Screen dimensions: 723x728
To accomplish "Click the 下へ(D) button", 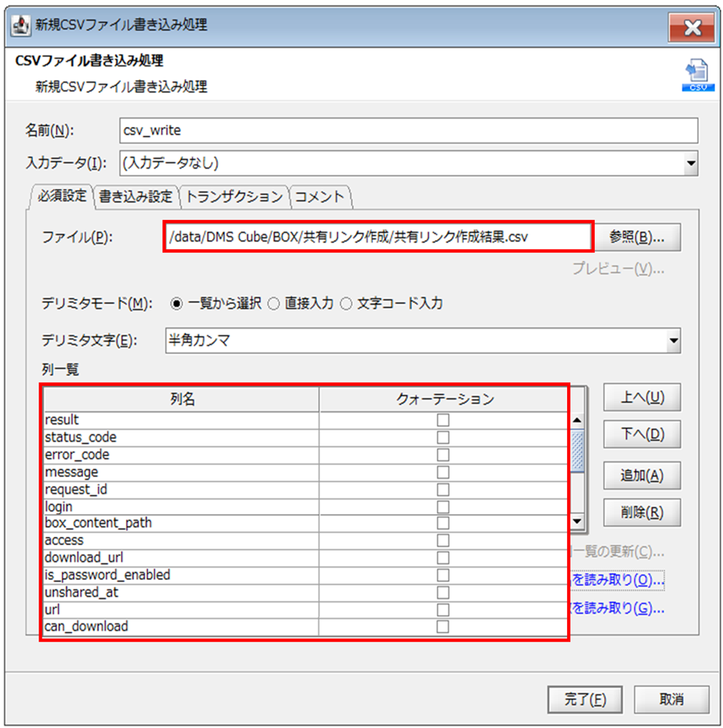I will (x=642, y=434).
